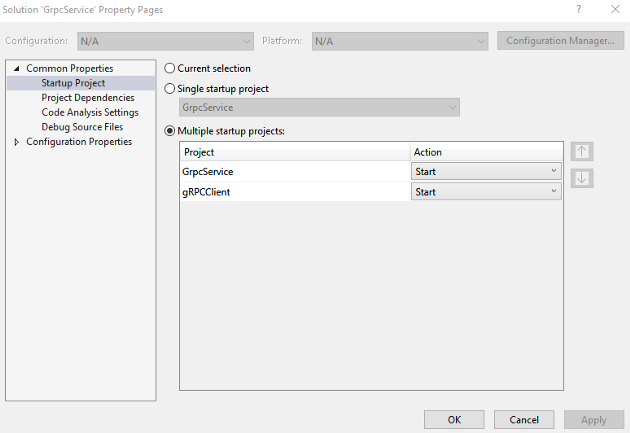Click the move project up arrow icon
This screenshot has width=630, height=433.
coord(582,152)
